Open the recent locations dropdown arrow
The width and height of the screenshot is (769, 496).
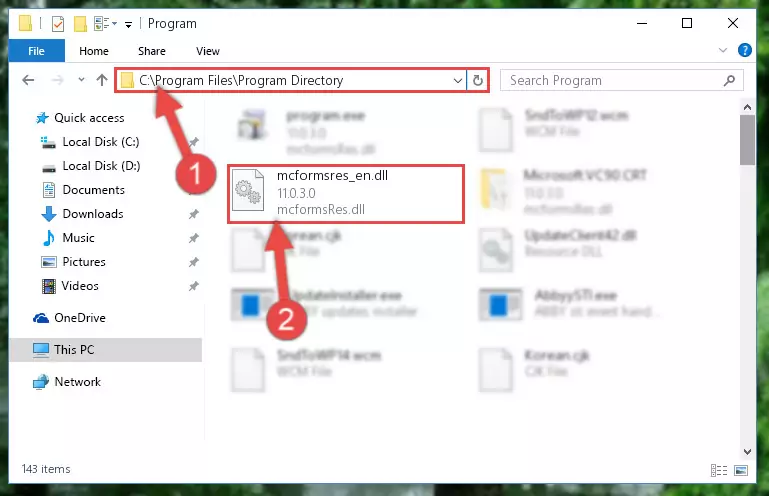81,79
